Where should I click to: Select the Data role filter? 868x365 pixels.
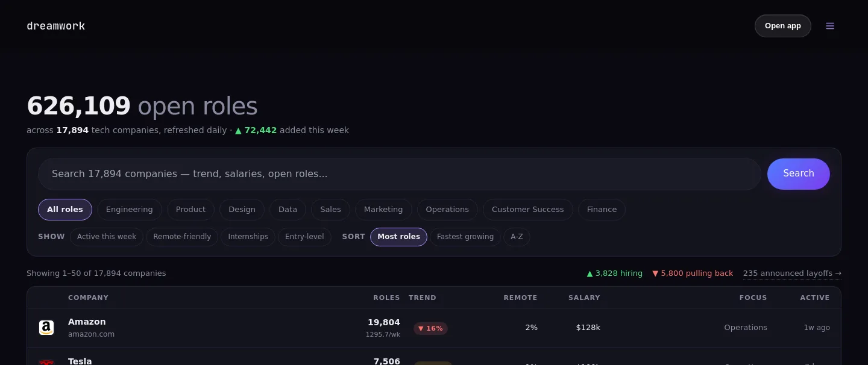(288, 210)
